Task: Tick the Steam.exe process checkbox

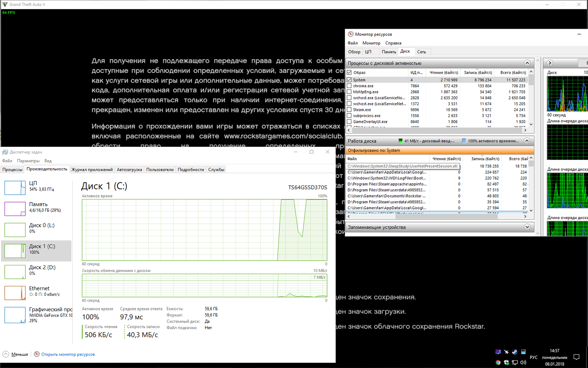Action: tap(349, 110)
